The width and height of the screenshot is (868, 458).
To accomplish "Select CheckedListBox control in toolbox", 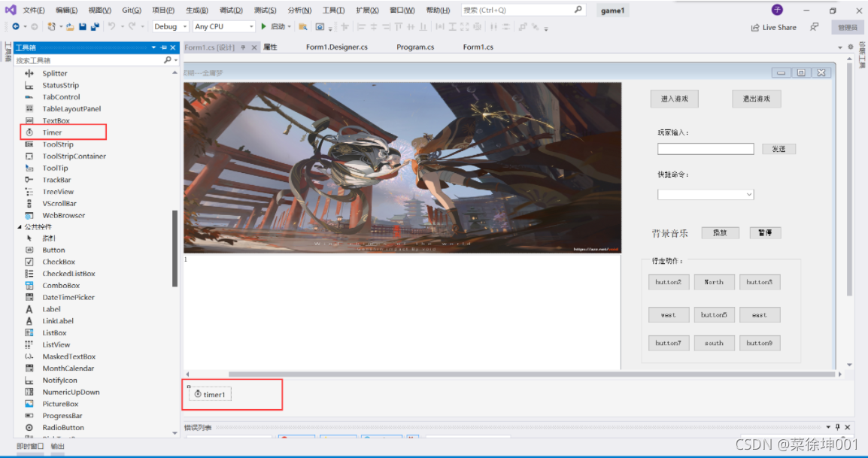I will (68, 274).
